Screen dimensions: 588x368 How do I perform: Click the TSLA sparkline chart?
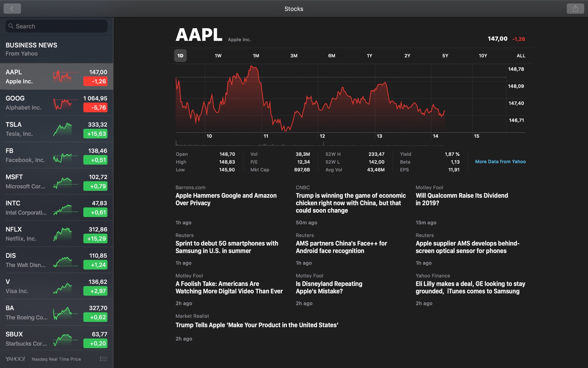click(x=62, y=129)
